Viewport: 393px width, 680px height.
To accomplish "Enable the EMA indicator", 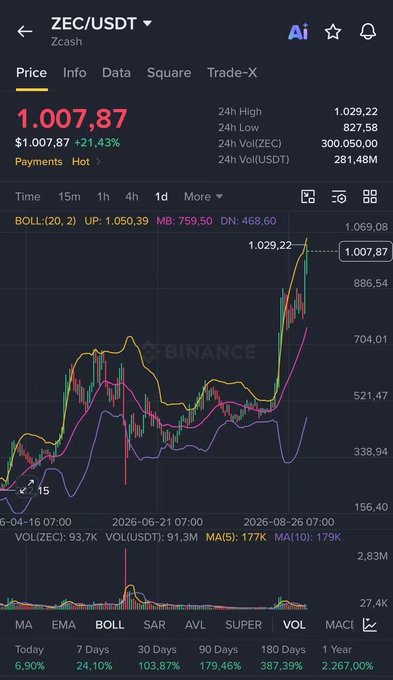I will coord(64,625).
